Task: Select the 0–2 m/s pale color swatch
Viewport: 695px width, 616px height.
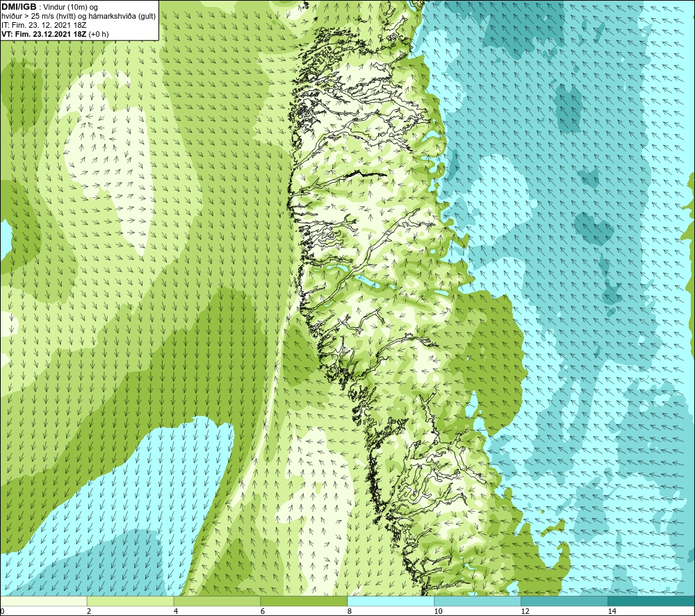Action: (43, 601)
